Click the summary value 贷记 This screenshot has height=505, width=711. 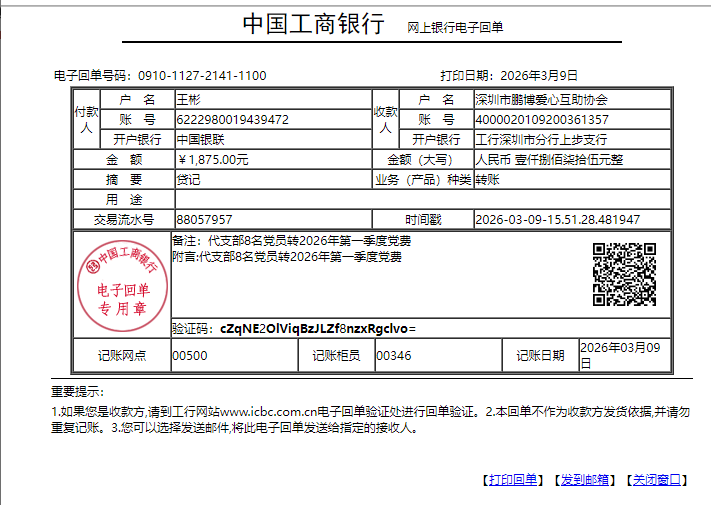pos(188,180)
